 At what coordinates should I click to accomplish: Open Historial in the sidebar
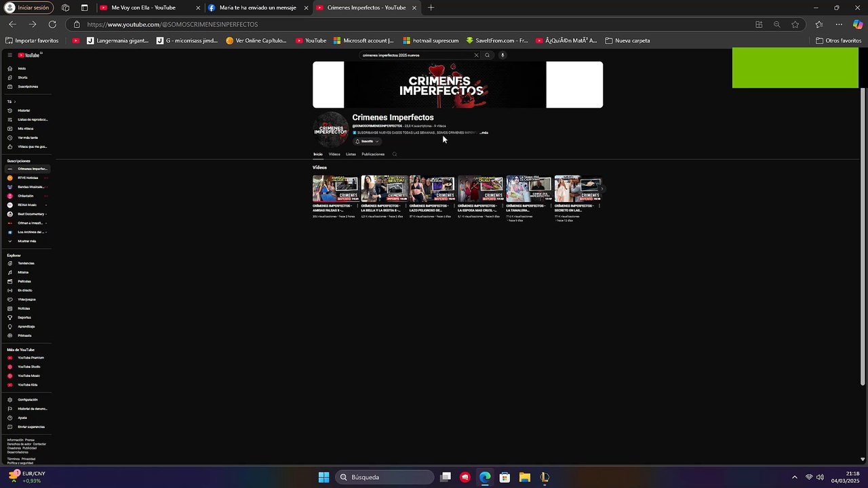click(24, 110)
